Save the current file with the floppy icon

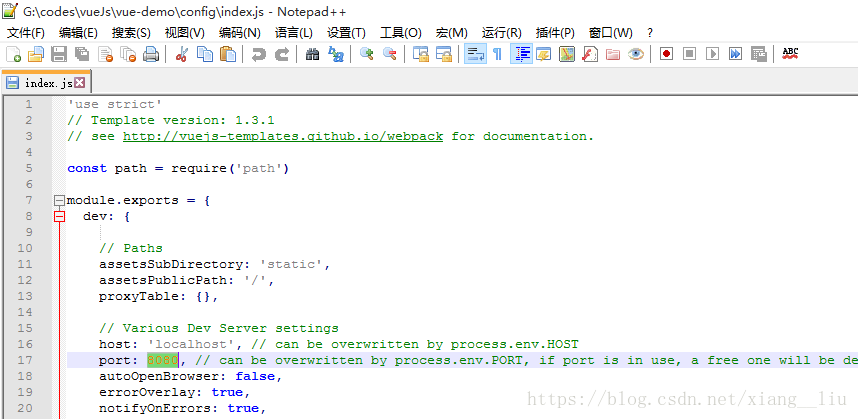[59, 54]
